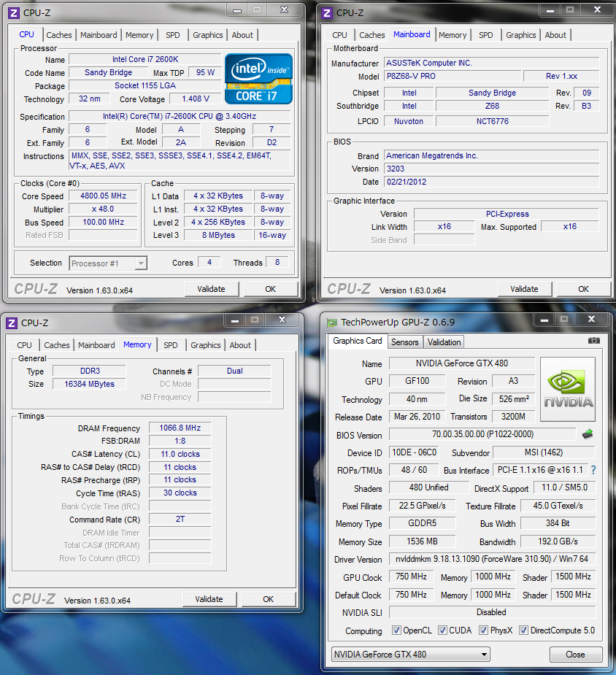Select the Graphics Card tab in GPU-Z
Screen dimensions: 616x675
[x=358, y=341]
